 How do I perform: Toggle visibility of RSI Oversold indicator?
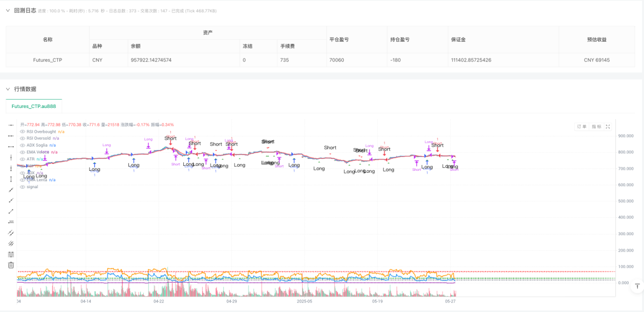click(x=22, y=138)
